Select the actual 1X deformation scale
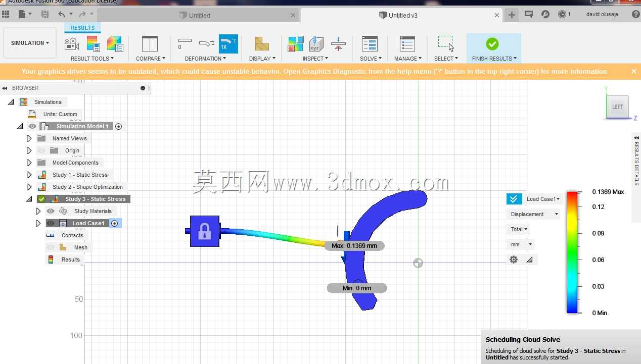Image resolution: width=641 pixels, height=364 pixels. point(228,44)
